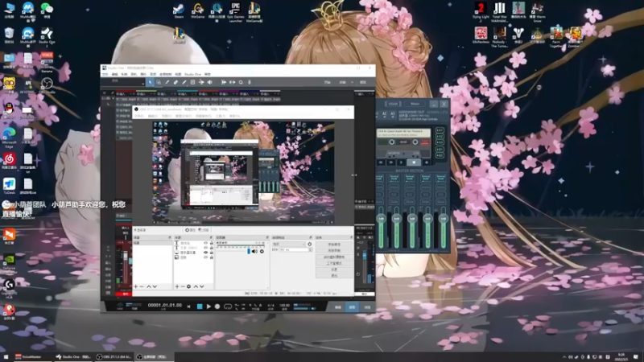Mute desktop audio speaker icon in OBS mixer
The image size is (644, 362).
click(254, 251)
